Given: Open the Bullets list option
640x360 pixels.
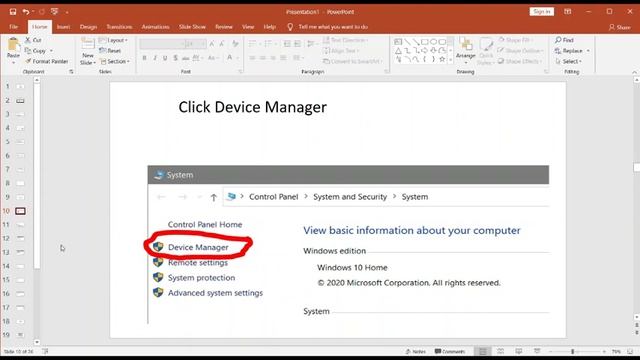Looking at the screenshot, I should click(x=254, y=44).
